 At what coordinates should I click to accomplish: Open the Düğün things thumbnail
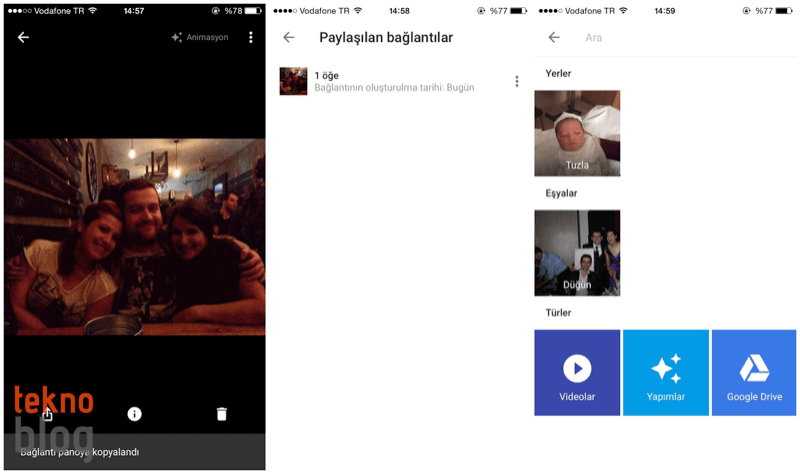point(577,253)
